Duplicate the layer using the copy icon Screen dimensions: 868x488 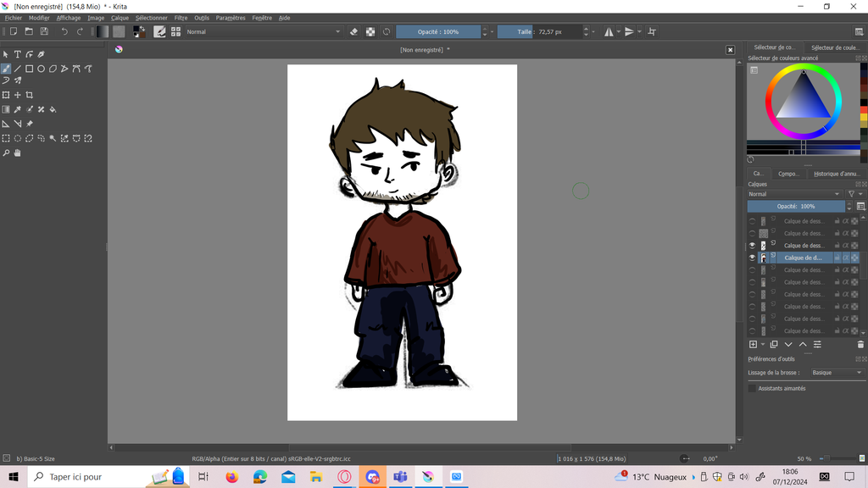(x=774, y=345)
